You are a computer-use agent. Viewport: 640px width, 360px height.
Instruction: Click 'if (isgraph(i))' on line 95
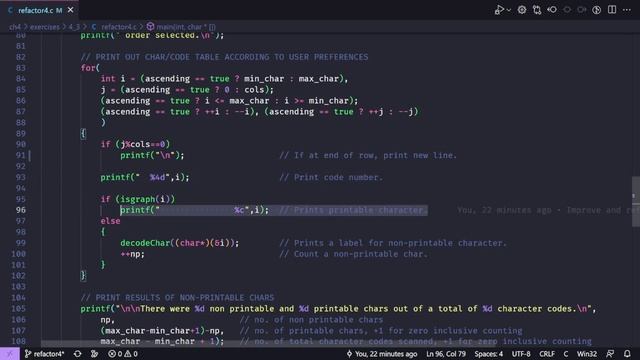click(x=138, y=199)
